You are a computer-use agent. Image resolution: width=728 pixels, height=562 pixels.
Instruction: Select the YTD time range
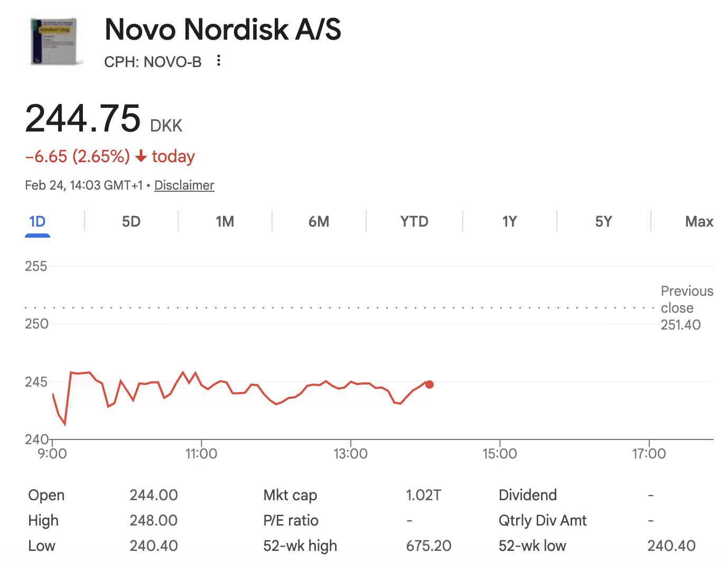[x=414, y=221]
